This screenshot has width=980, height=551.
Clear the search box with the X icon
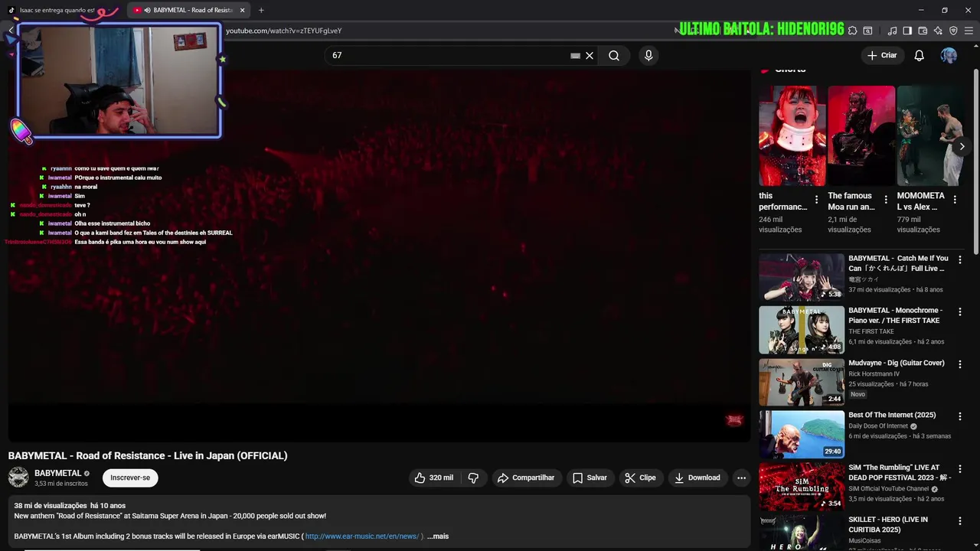[x=590, y=55]
